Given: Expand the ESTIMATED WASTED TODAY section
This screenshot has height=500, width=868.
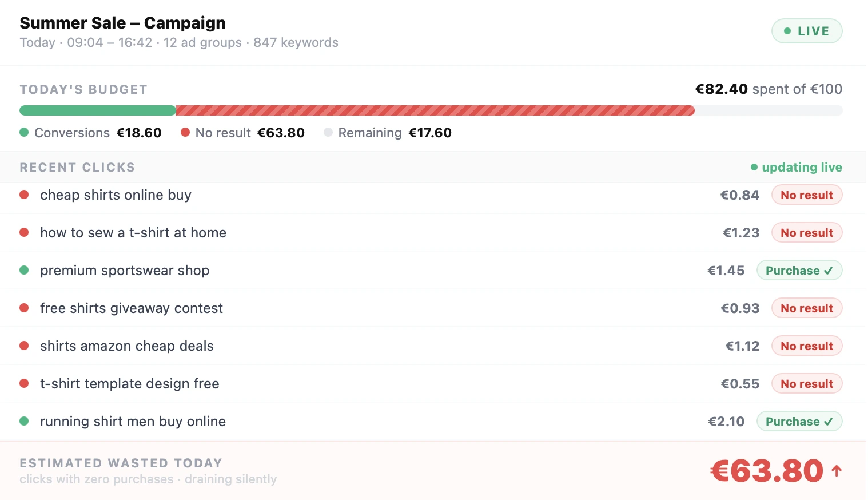Looking at the screenshot, I should 121,463.
